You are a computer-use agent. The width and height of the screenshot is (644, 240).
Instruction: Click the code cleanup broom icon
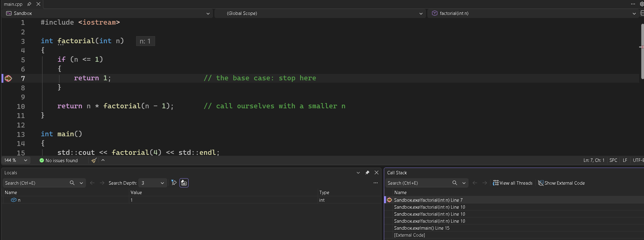click(x=94, y=160)
